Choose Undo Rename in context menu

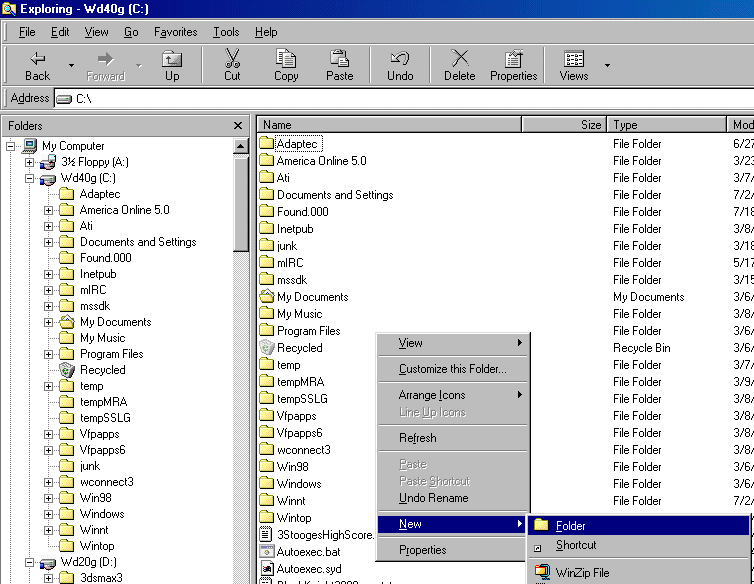click(x=453, y=498)
